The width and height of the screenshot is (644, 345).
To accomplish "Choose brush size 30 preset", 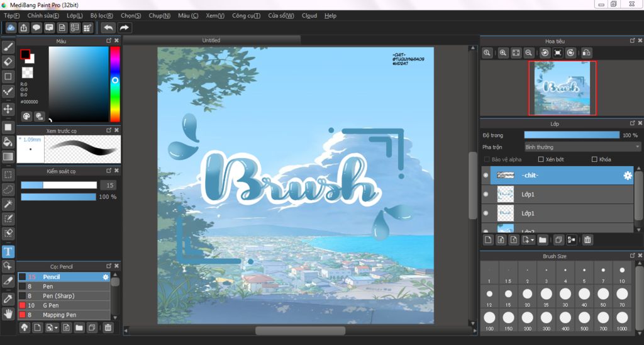I will [x=565, y=296].
